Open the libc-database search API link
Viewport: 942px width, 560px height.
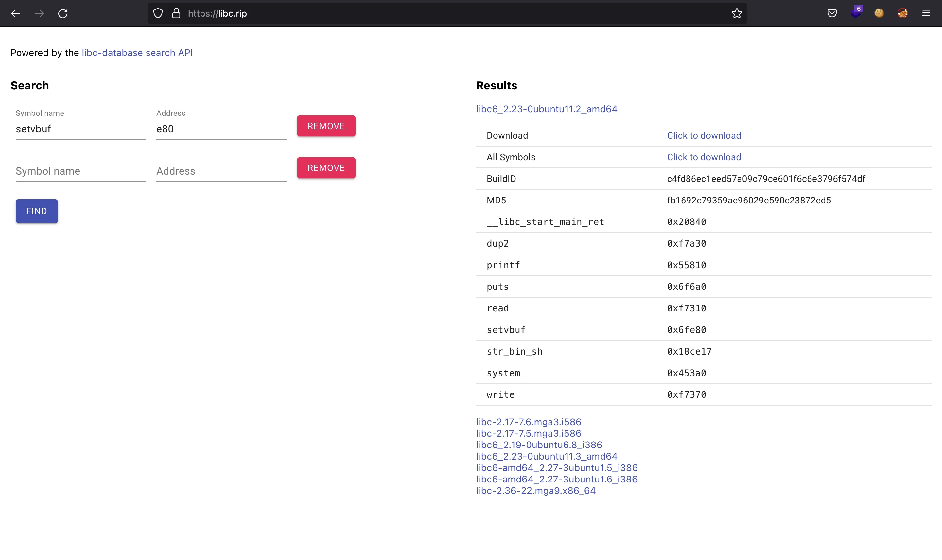tap(137, 53)
